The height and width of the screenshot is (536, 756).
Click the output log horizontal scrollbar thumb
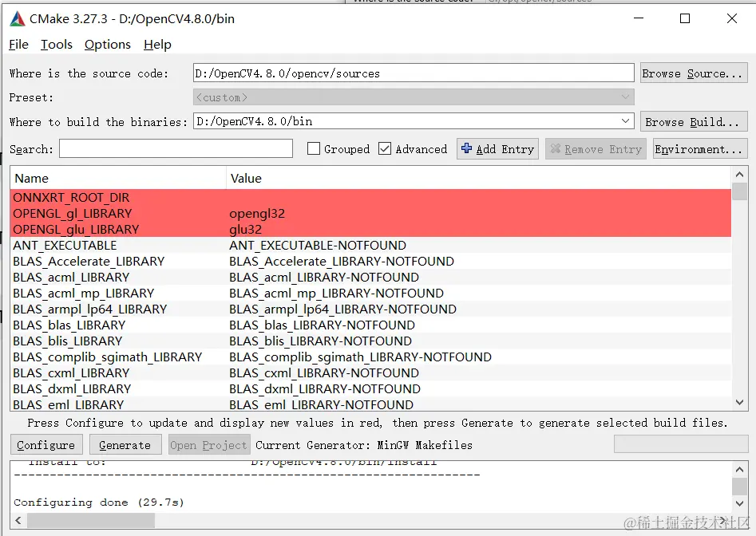point(91,520)
